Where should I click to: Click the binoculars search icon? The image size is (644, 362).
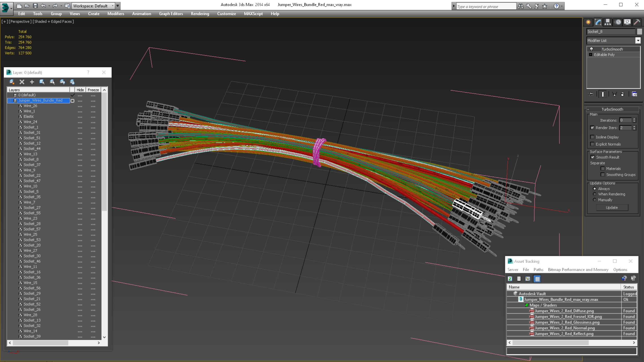[521, 6]
